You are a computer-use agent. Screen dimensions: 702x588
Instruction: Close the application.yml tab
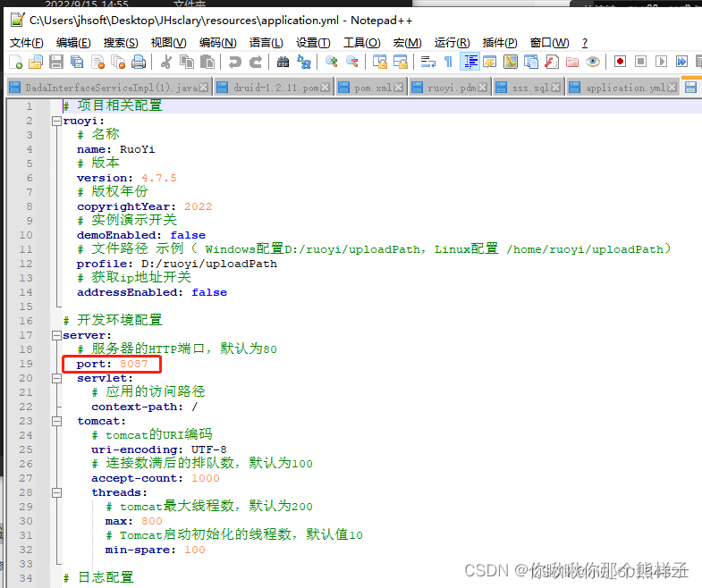pyautogui.click(x=672, y=88)
